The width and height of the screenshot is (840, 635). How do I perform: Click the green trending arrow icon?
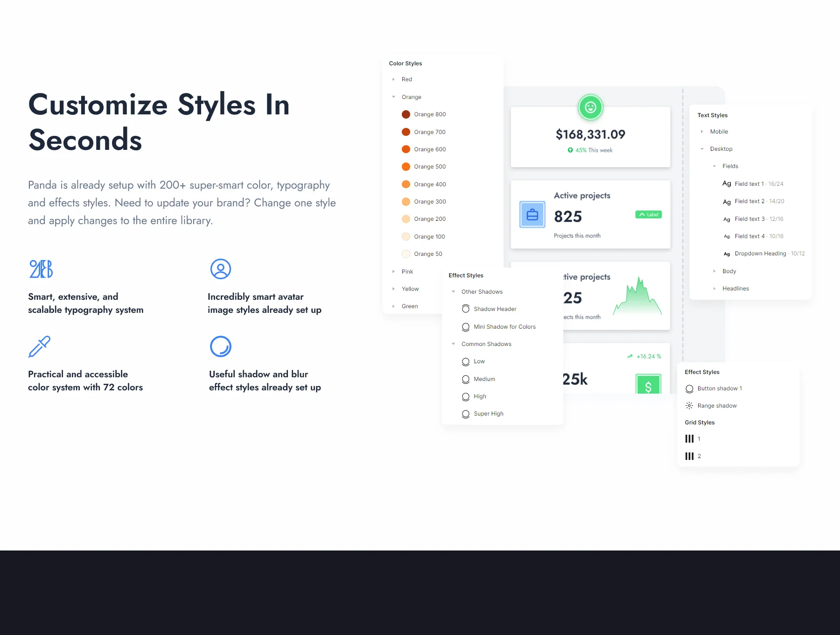(x=630, y=356)
